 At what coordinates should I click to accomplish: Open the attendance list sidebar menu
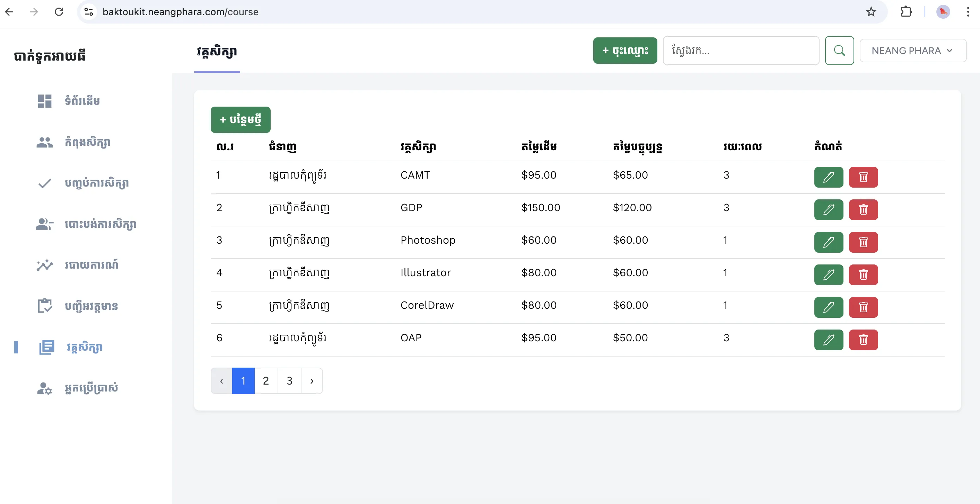90,306
